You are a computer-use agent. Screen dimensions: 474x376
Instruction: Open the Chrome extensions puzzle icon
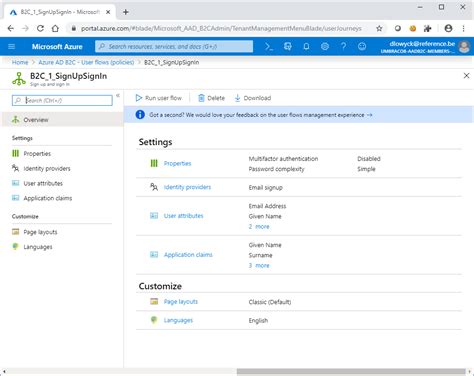(x=427, y=28)
